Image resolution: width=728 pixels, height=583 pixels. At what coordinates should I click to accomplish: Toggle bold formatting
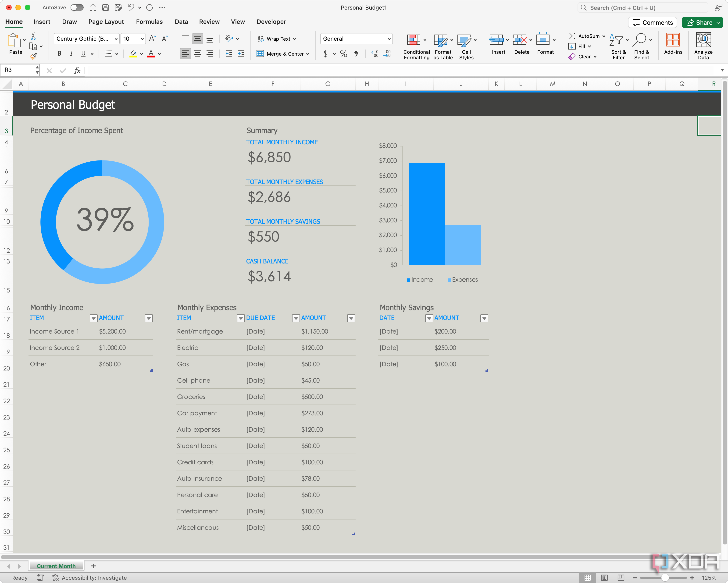click(59, 54)
